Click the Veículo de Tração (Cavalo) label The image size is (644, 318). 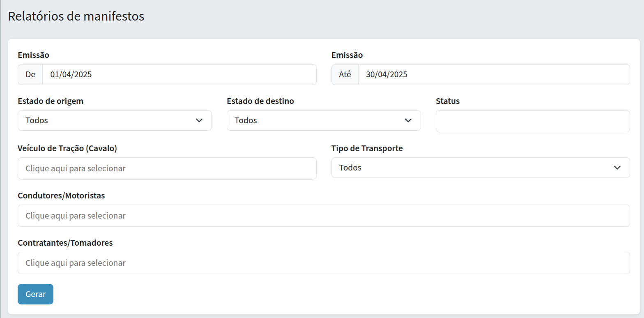[x=67, y=148]
